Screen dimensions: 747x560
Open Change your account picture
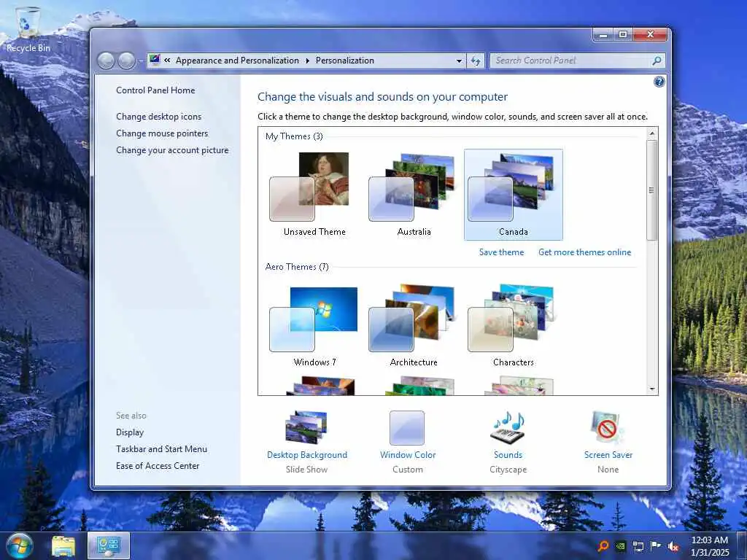pyautogui.click(x=172, y=150)
